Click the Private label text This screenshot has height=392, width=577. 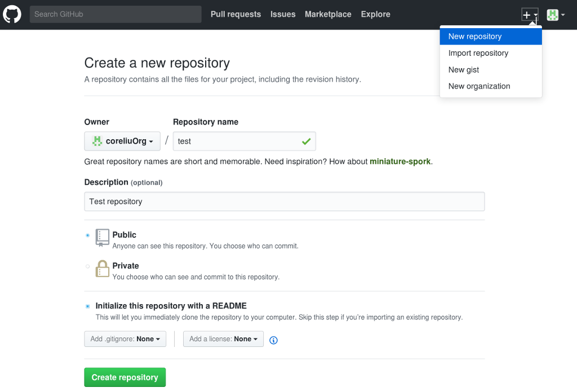tap(126, 265)
